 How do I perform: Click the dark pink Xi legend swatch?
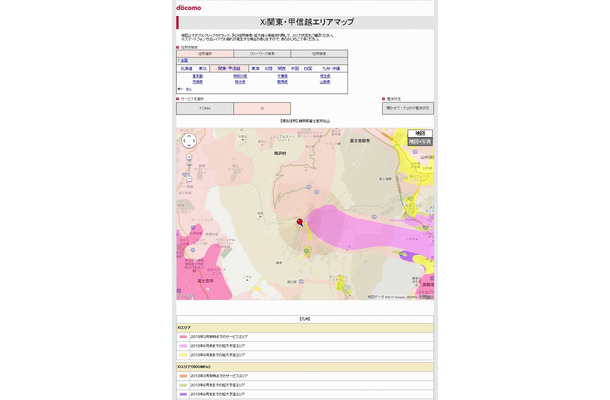tap(183, 337)
